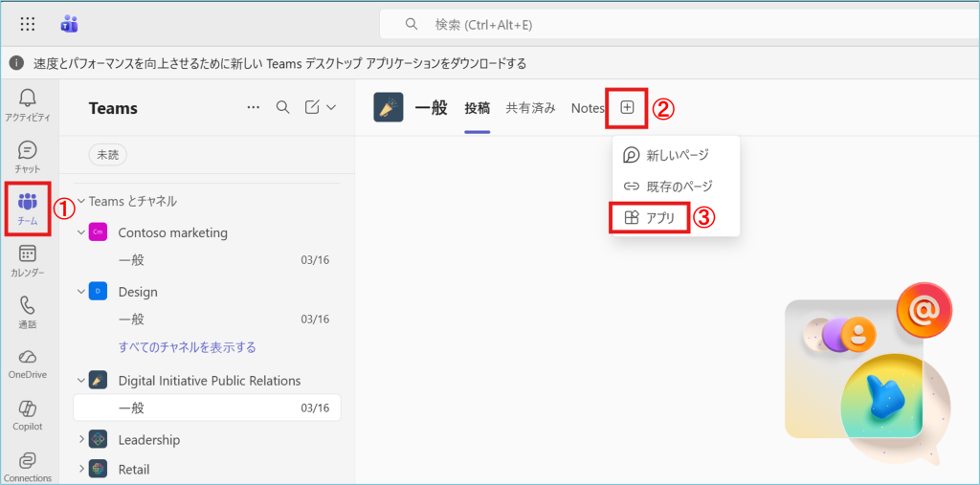Open the Activity bell icon
The image size is (980, 485).
coord(28,99)
